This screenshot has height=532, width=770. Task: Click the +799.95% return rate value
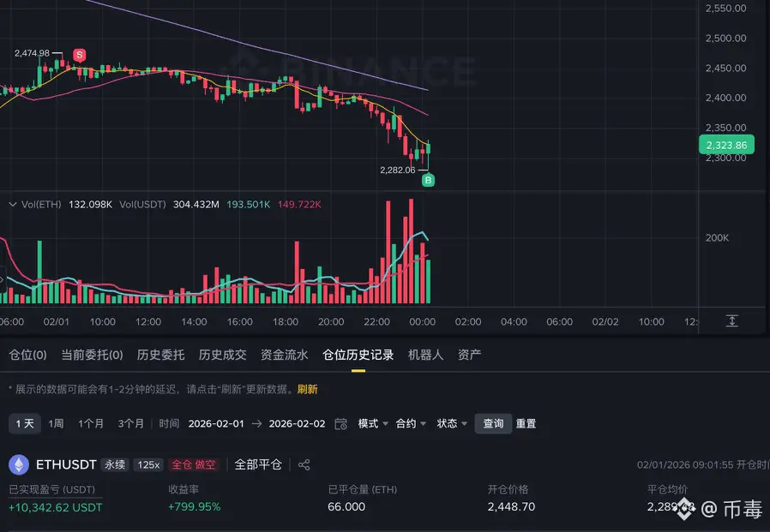click(x=195, y=507)
